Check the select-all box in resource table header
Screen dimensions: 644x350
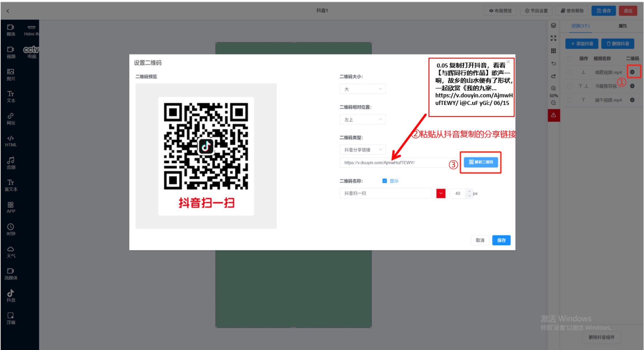(x=570, y=59)
